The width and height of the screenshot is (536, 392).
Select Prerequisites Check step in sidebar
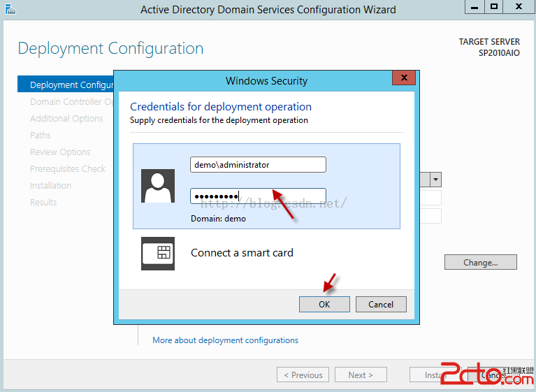pos(68,168)
